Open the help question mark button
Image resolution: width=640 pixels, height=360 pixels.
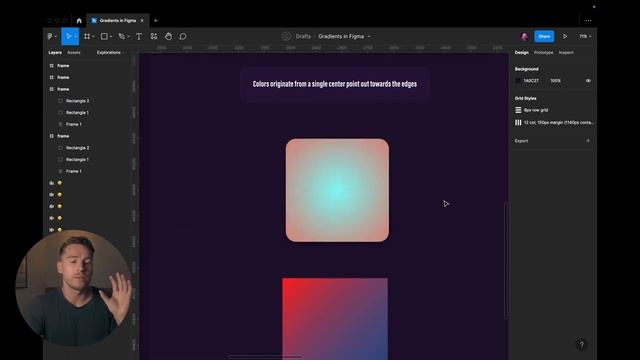(582, 344)
